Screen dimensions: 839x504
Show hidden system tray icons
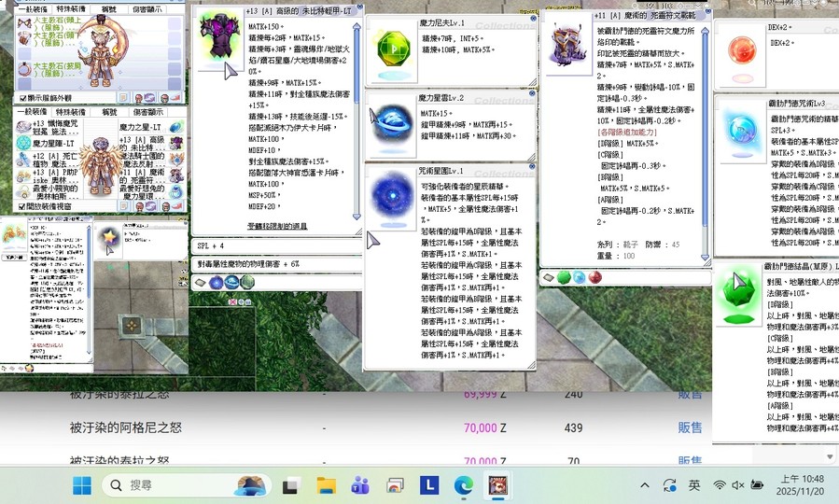644,485
